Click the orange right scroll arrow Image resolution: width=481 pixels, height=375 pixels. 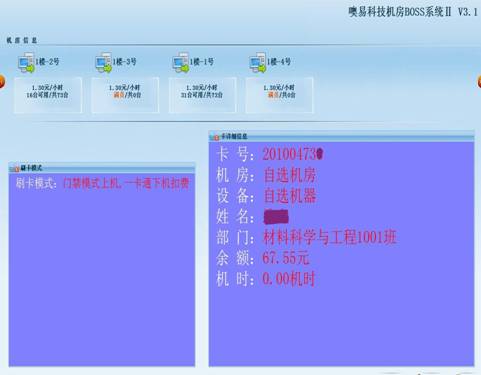coord(479,82)
